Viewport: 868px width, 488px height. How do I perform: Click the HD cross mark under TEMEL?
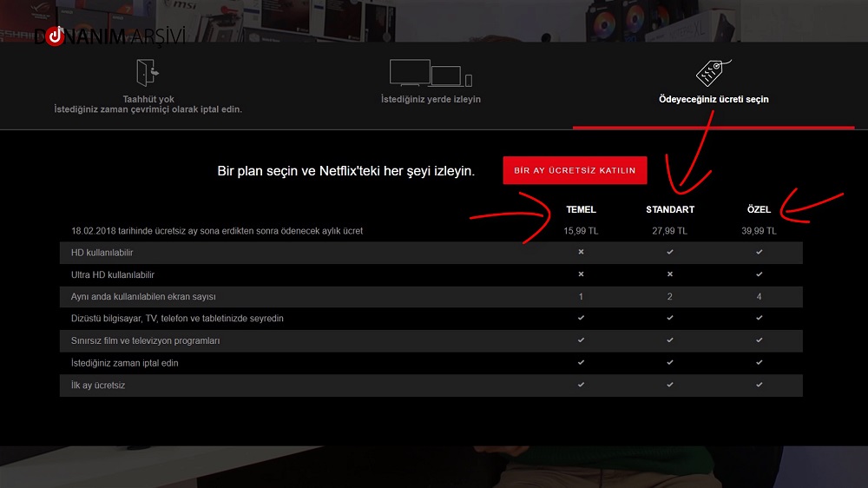pos(581,252)
